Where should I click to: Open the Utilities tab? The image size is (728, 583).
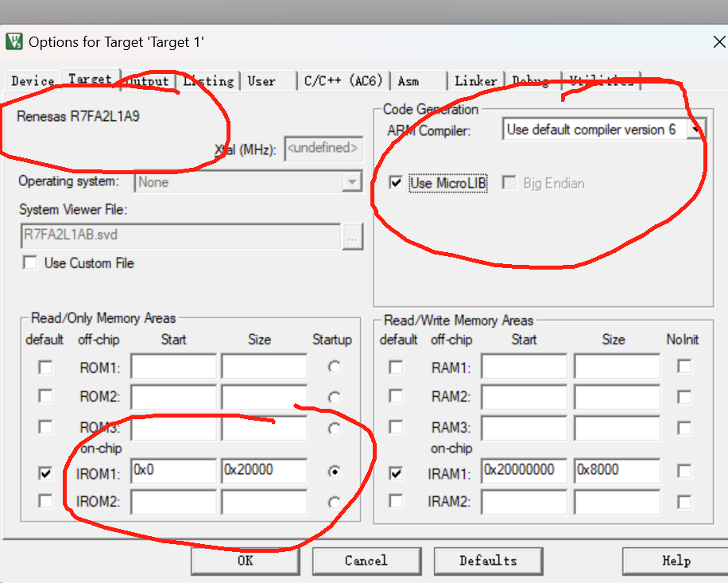tap(602, 81)
